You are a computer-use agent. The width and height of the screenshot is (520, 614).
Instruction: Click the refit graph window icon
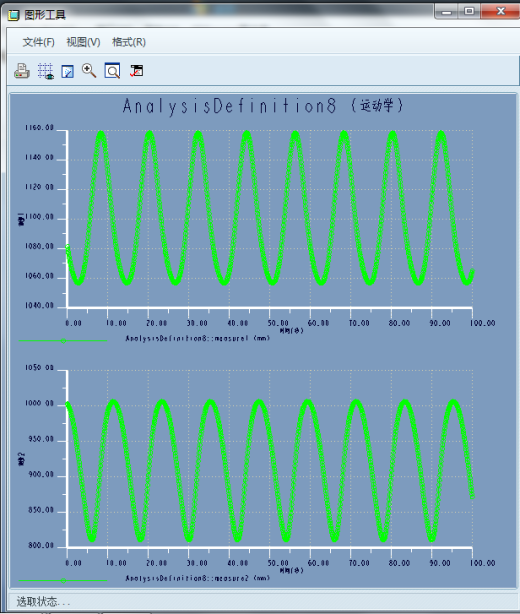coord(112,71)
